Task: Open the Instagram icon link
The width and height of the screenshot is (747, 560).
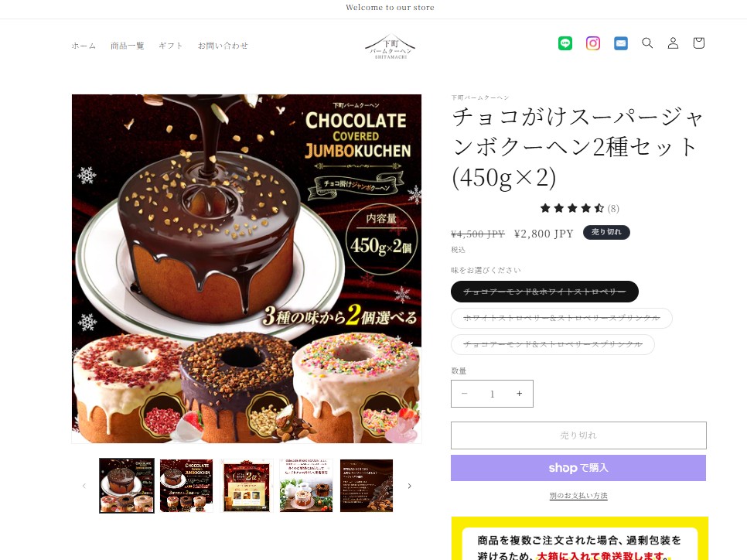Action: [x=592, y=43]
